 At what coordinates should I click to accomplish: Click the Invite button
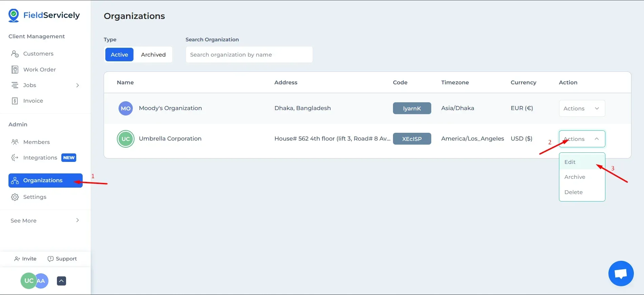click(25, 259)
